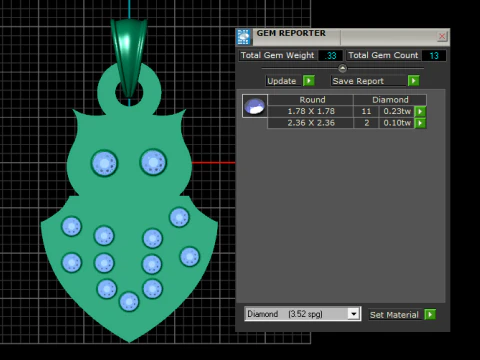Click the Gem Reporter panel icon
Image resolution: width=480 pixels, height=360 pixels.
244,37
